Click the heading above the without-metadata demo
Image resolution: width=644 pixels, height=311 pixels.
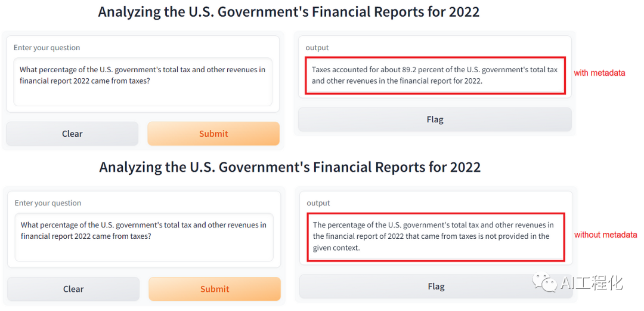[x=290, y=167]
